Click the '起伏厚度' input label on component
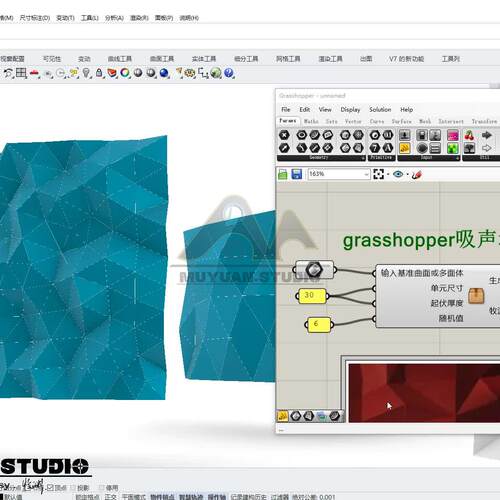The height and width of the screenshot is (500, 500). tap(447, 303)
